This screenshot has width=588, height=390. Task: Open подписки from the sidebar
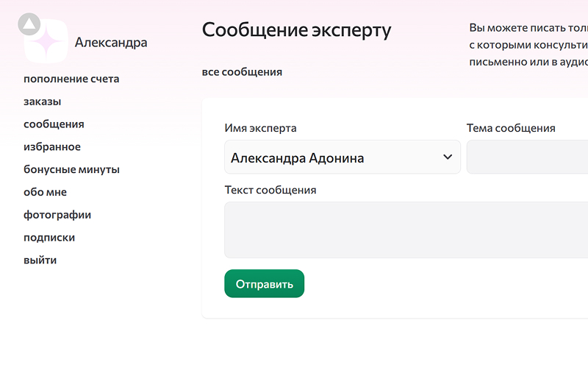(49, 238)
